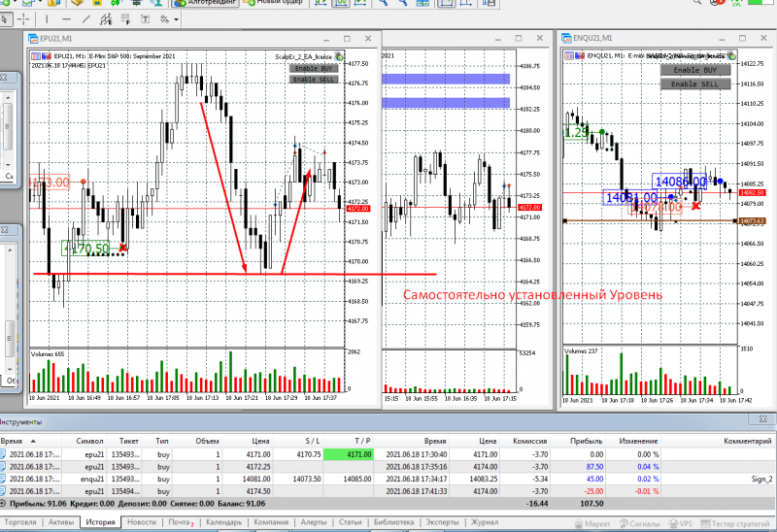Click the green T/P cell 4171.00
Screen dimensions: 777x532
click(x=348, y=454)
